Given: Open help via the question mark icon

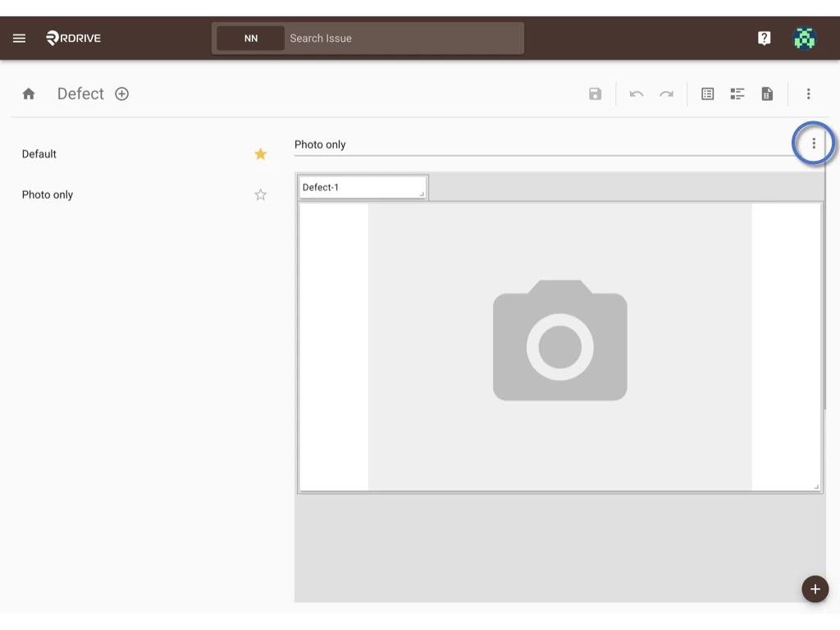Looking at the screenshot, I should click(x=764, y=38).
